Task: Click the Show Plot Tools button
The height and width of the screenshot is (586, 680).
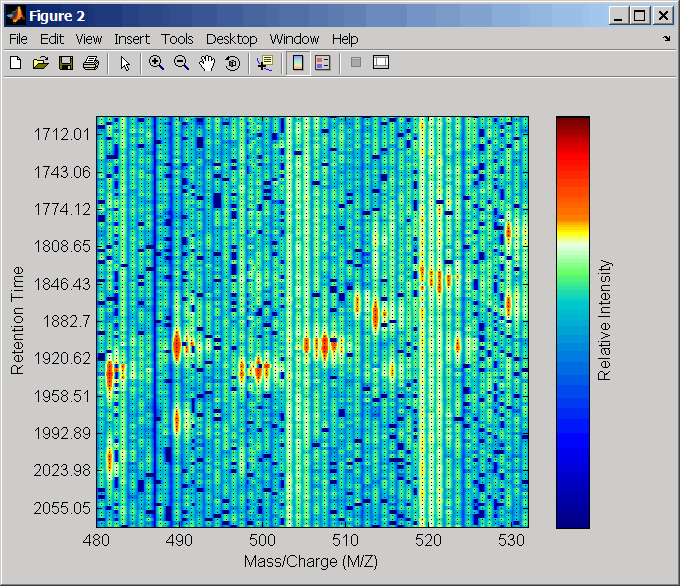Action: pos(380,63)
